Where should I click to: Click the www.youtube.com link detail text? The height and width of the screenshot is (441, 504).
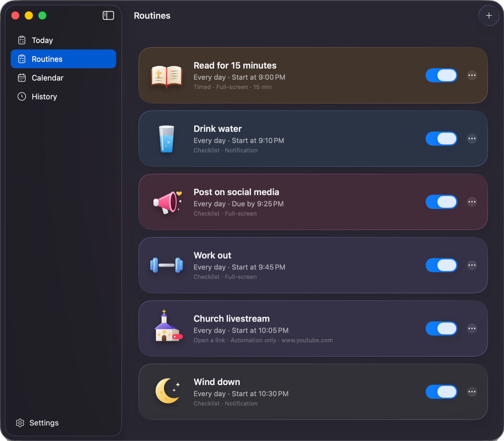click(x=307, y=340)
